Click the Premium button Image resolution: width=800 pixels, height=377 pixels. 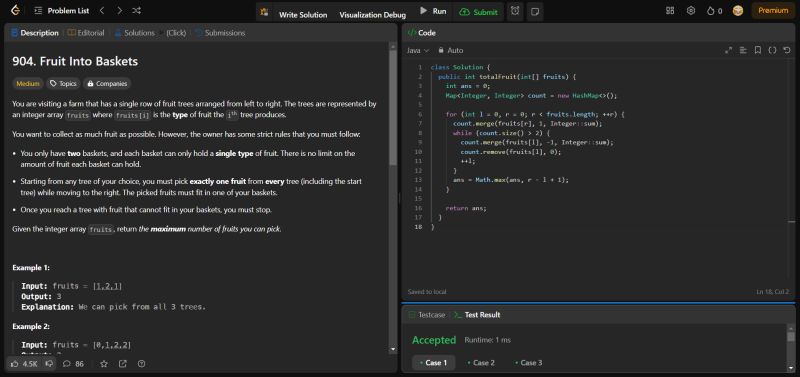773,10
